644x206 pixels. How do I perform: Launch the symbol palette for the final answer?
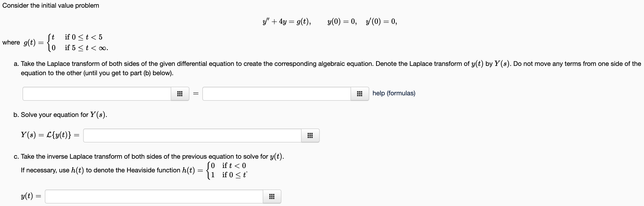tap(272, 196)
